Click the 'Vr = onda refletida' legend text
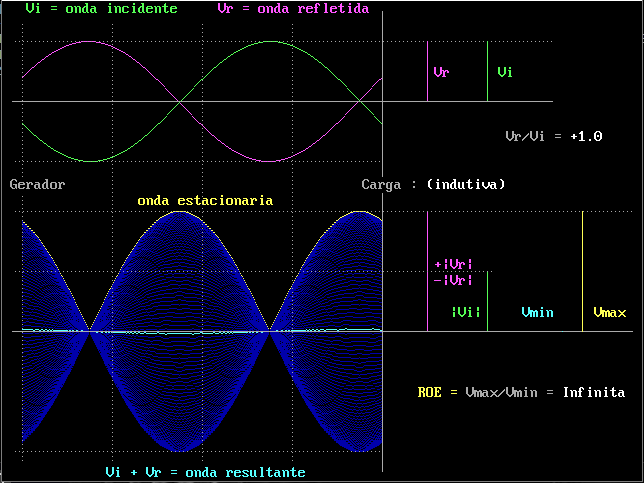Image resolution: width=644 pixels, height=484 pixels. (293, 8)
